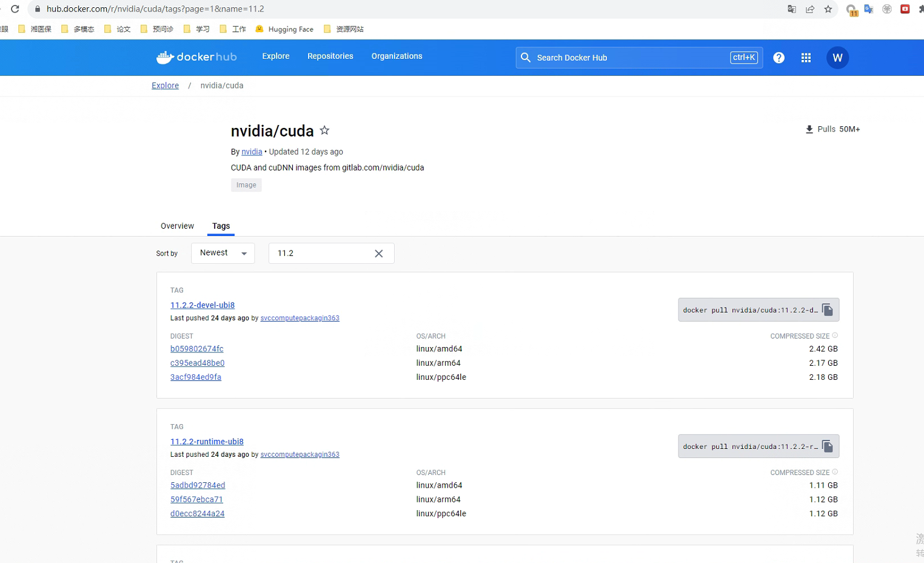The height and width of the screenshot is (563, 924).
Task: Star the nvidia/cuda repository
Action: click(x=324, y=130)
